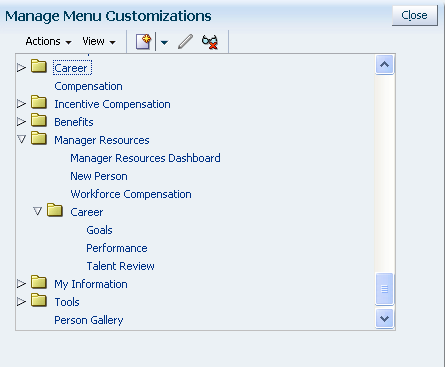Click the glasses icon with red X

pos(210,42)
